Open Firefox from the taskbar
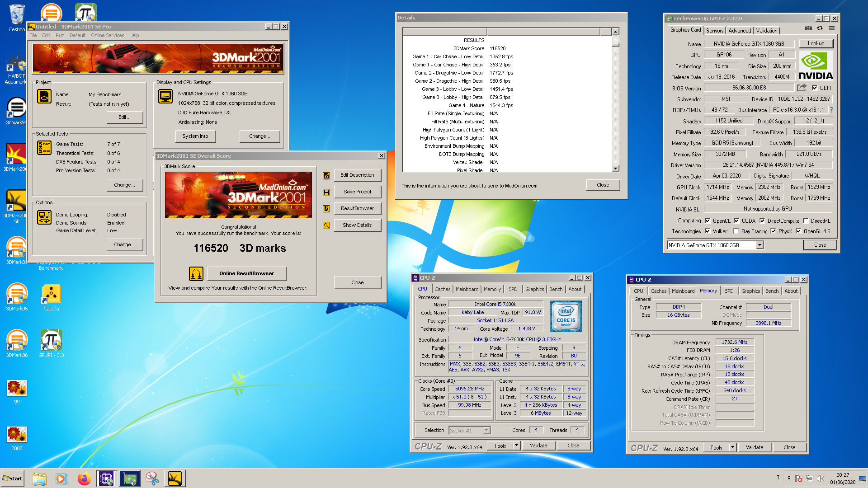Image resolution: width=868 pixels, height=488 pixels. tap(84, 479)
